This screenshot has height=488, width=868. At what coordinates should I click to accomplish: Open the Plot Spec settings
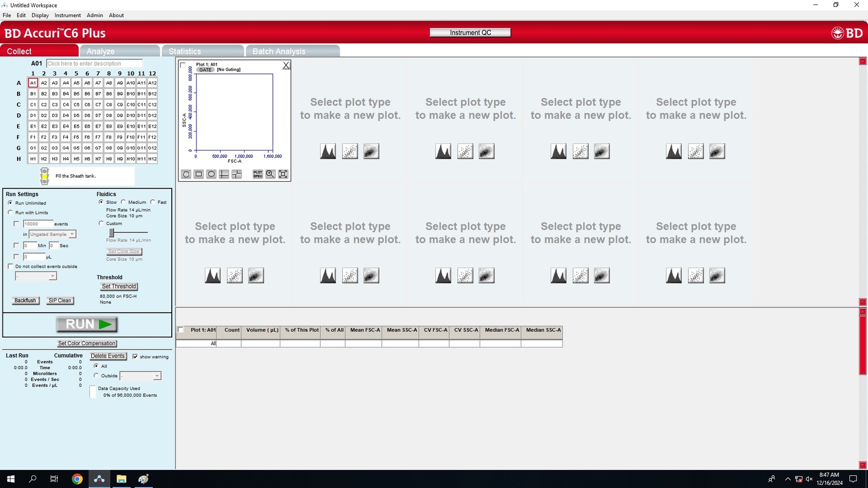point(258,174)
